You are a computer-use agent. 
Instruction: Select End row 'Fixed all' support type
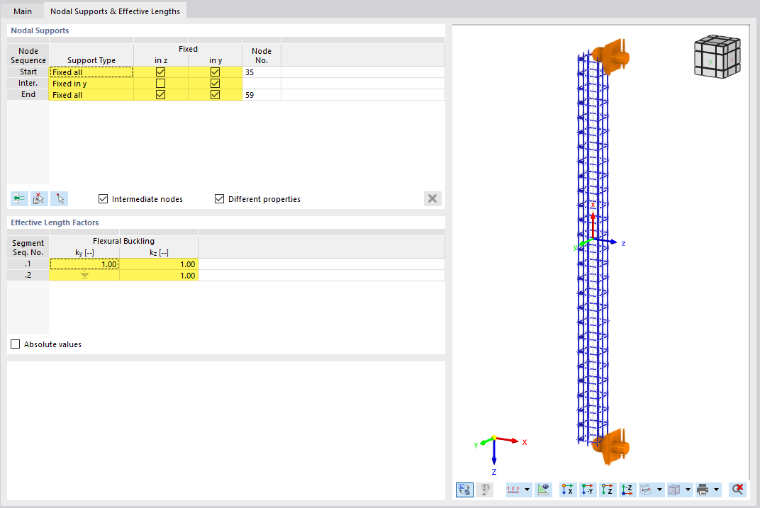tap(91, 95)
